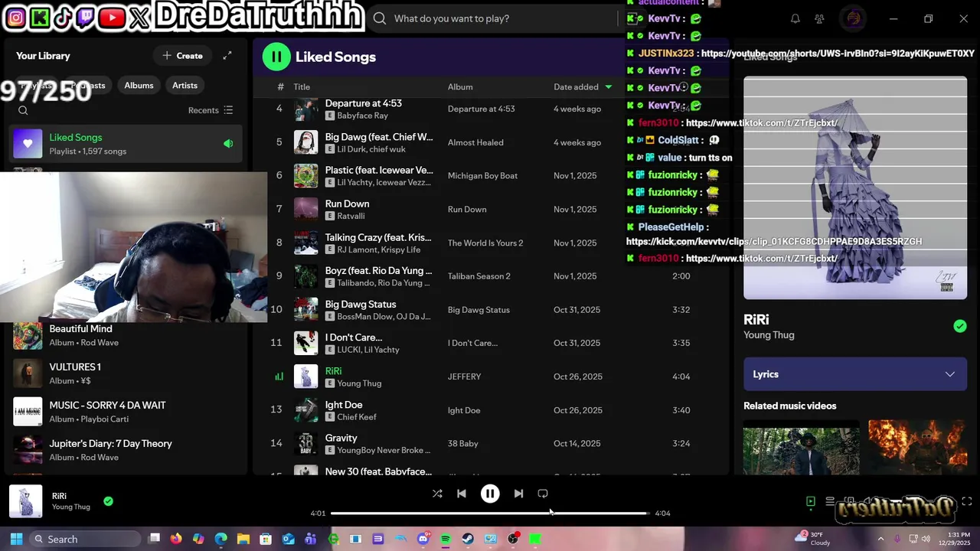980x551 pixels.
Task: Click the Album column header
Action: point(460,86)
